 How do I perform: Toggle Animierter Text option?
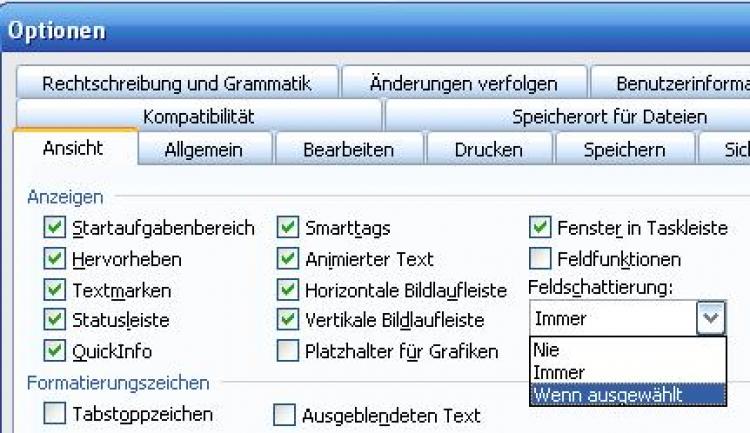[288, 260]
